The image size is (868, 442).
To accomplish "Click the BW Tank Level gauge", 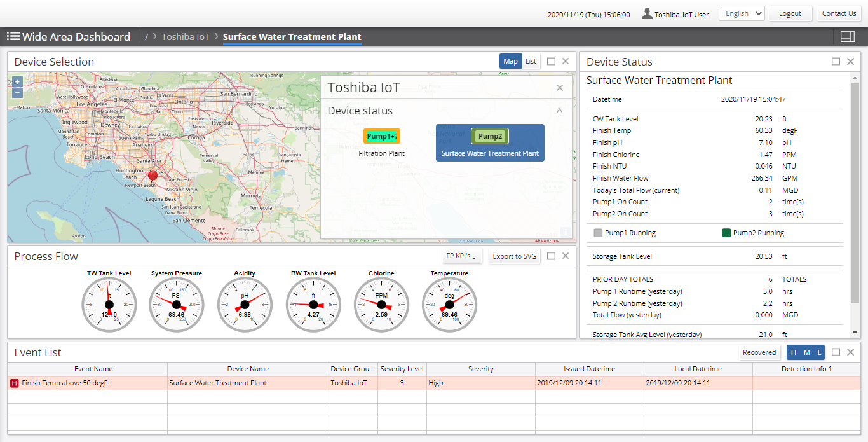I will click(x=313, y=305).
